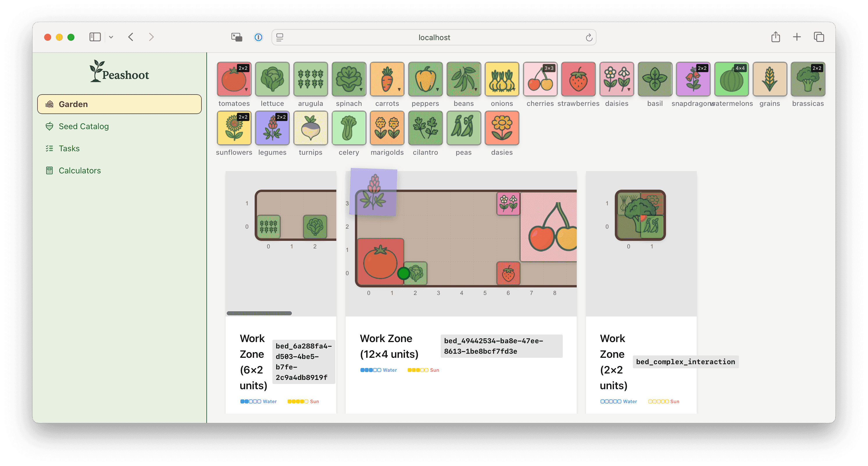
Task: Click the screen mirroring toolbar icon
Action: (237, 37)
